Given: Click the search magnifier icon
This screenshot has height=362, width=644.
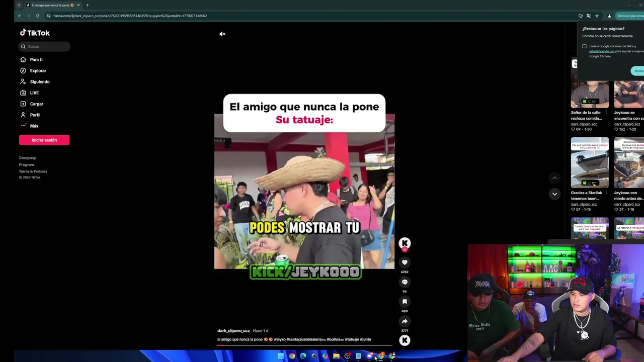Looking at the screenshot, I should click(23, 47).
